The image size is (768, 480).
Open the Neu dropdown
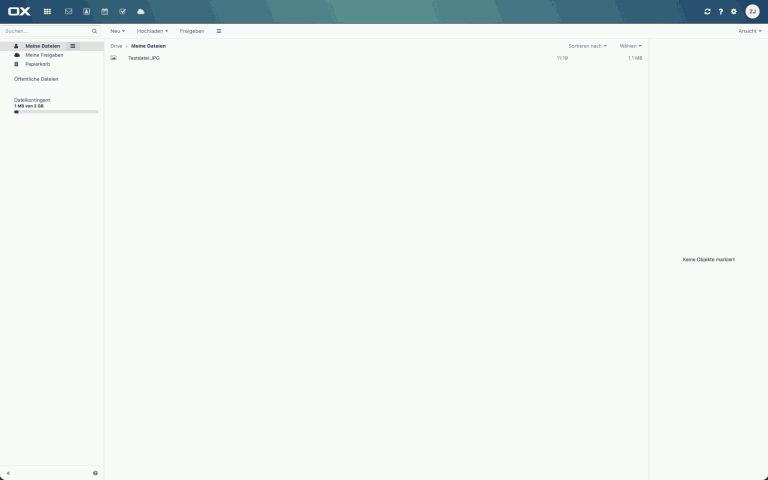click(x=118, y=31)
